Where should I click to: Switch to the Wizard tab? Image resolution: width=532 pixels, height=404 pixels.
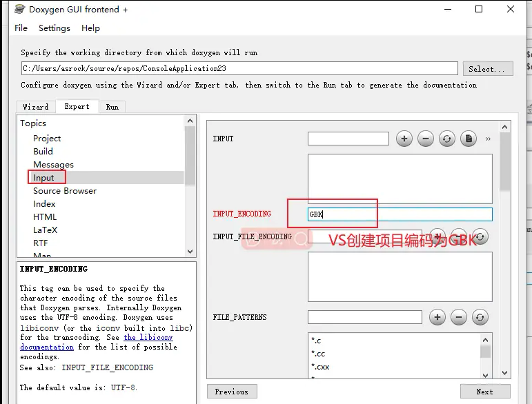36,107
